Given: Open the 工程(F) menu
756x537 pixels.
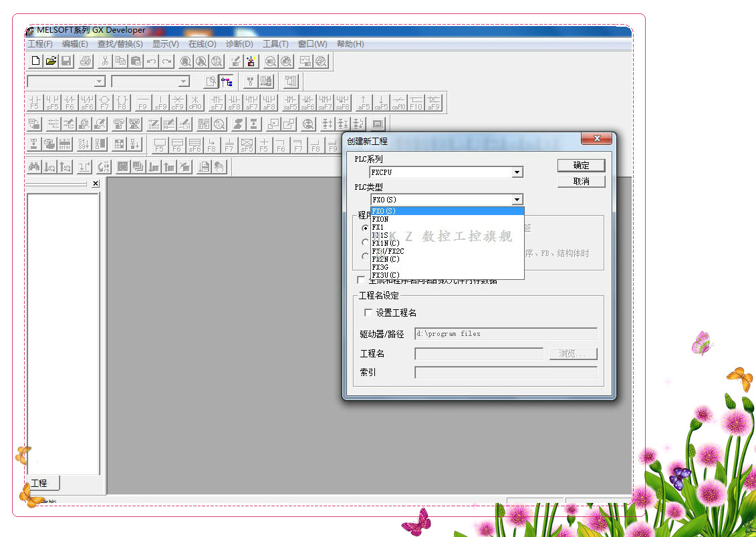Looking at the screenshot, I should (x=40, y=44).
